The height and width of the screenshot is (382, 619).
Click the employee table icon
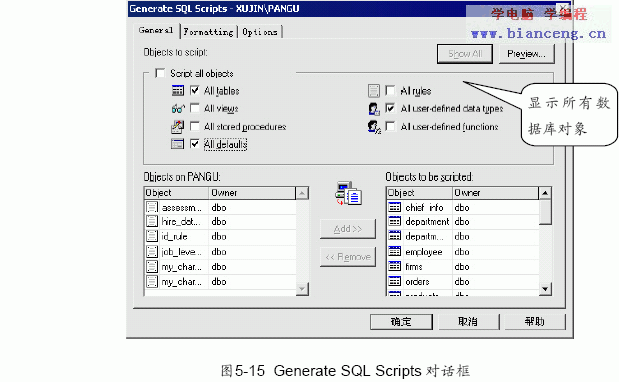(395, 251)
